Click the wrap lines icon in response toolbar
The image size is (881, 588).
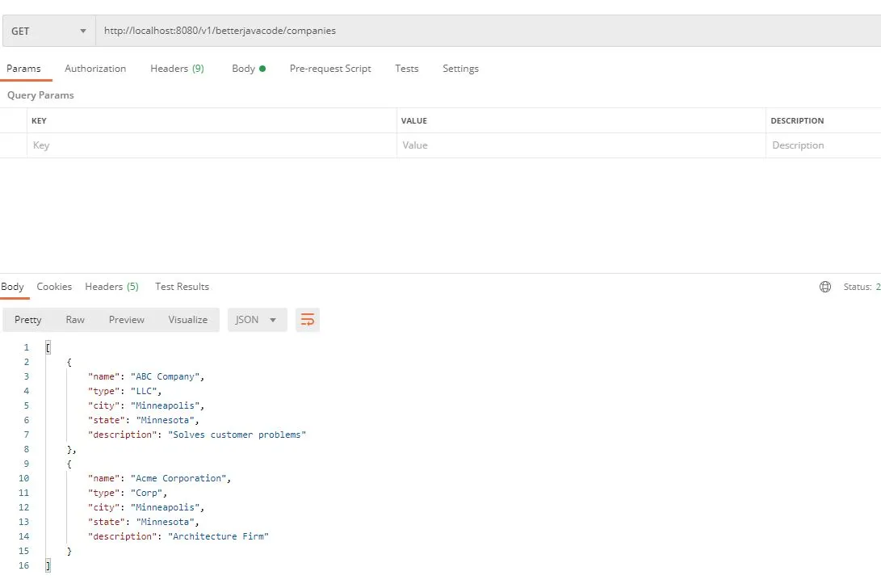click(x=307, y=320)
